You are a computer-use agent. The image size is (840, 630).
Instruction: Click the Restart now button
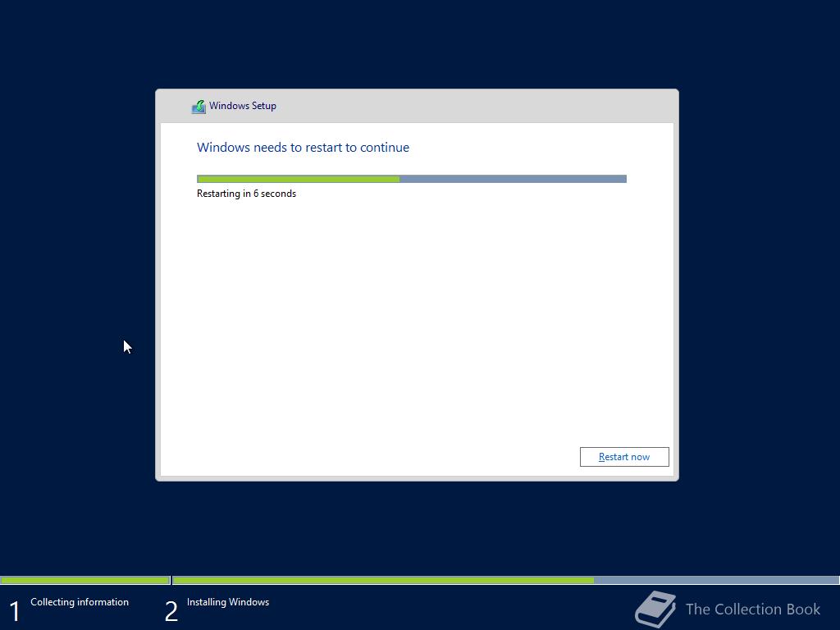624,457
